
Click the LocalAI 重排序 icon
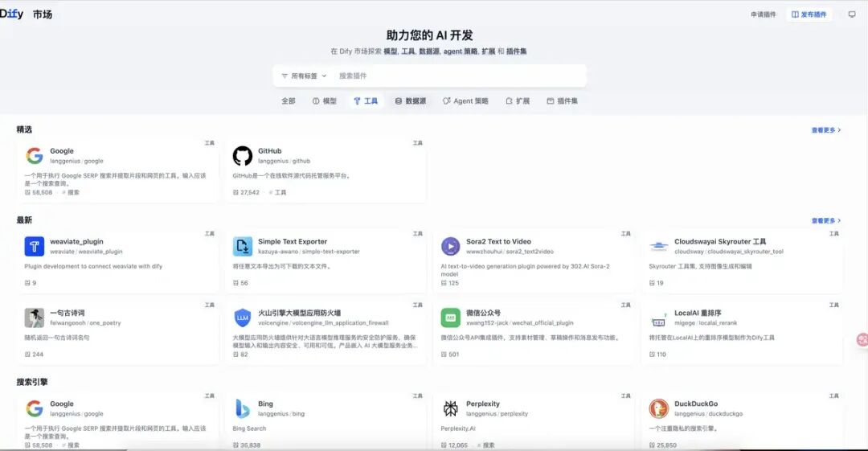(659, 318)
